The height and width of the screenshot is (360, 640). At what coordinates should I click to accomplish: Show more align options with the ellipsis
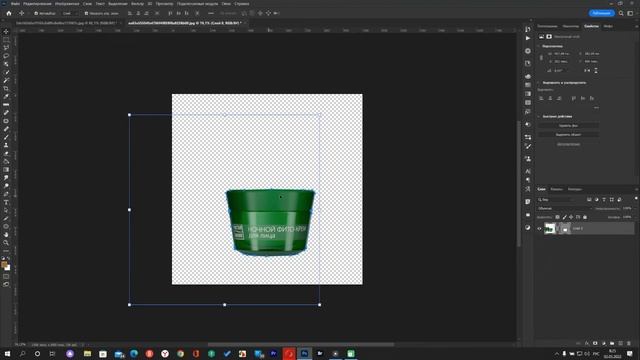click(x=596, y=108)
